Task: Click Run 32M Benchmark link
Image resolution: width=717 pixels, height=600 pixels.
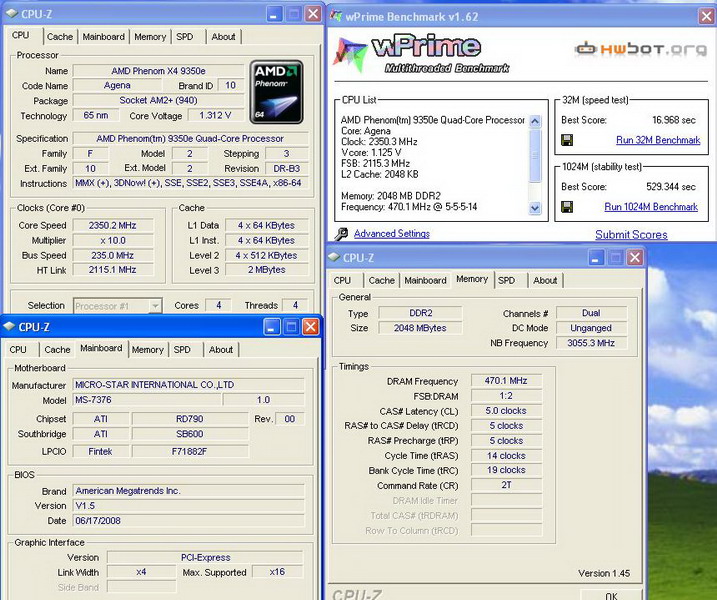Action: (x=658, y=140)
